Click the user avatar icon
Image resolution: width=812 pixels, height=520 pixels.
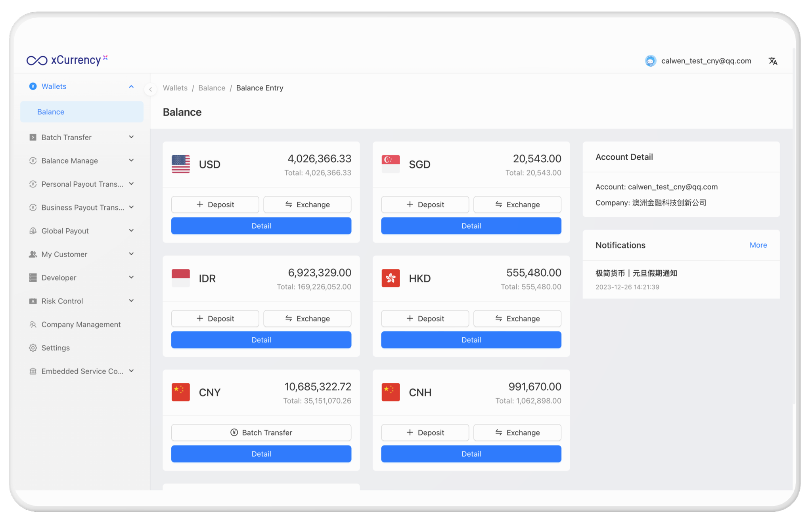(650, 61)
